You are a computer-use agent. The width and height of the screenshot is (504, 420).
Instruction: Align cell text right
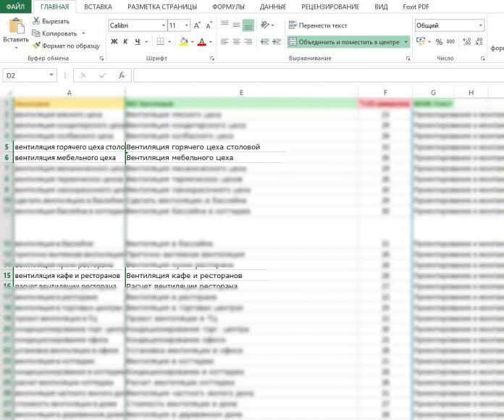248,42
